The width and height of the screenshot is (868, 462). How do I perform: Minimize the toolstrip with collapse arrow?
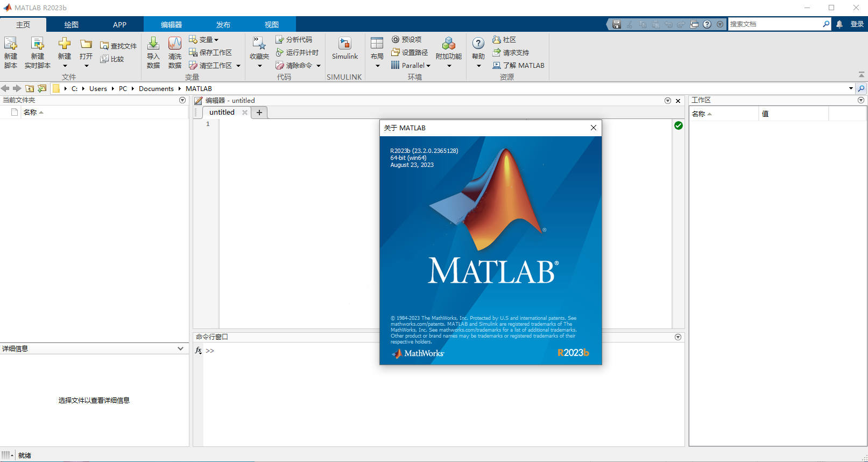pos(862,74)
